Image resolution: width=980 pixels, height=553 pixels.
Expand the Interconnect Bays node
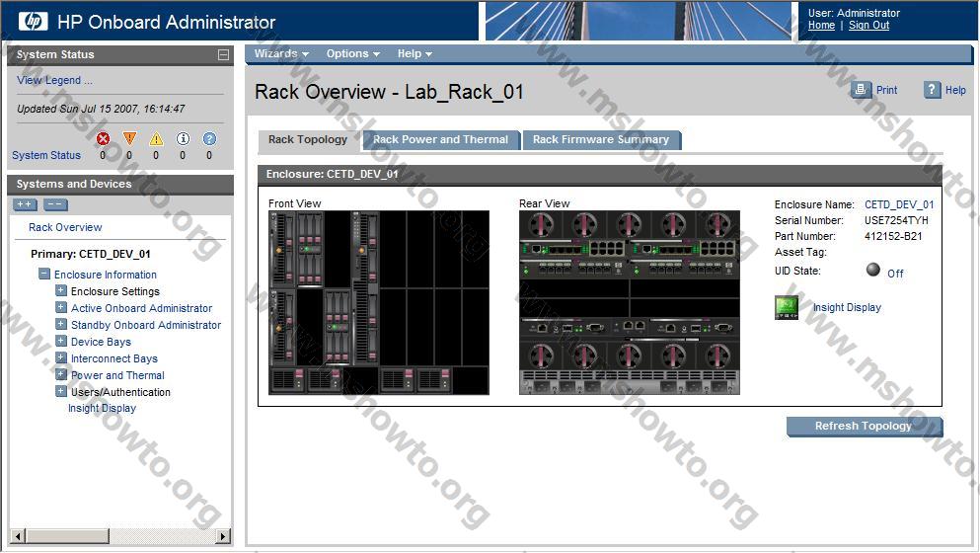(60, 357)
